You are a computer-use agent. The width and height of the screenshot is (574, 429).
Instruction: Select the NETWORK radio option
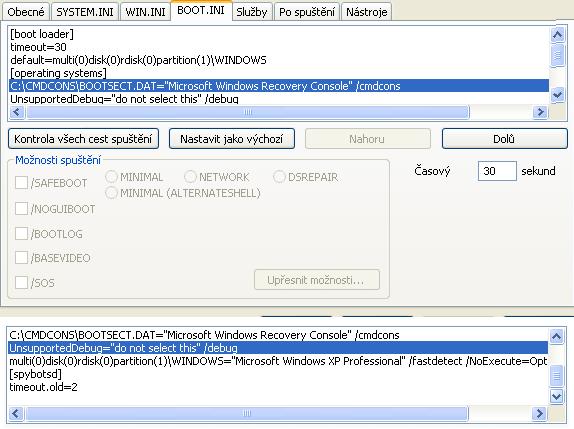point(190,177)
